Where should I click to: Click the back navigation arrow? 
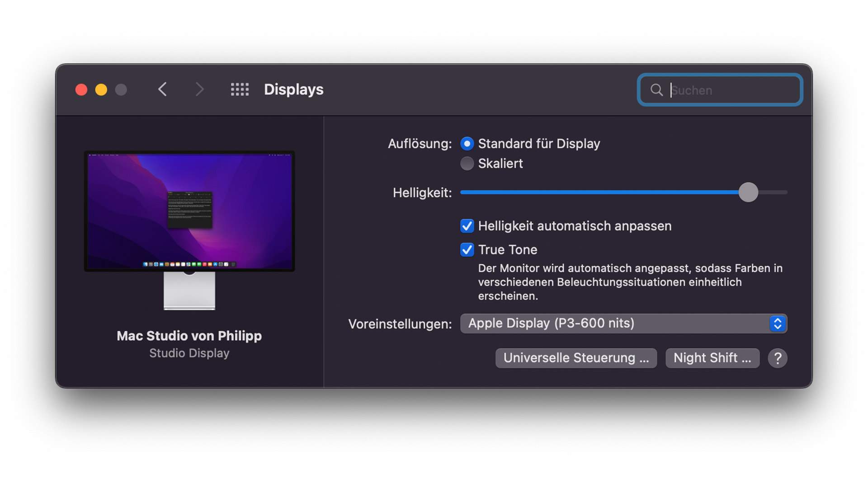point(163,89)
